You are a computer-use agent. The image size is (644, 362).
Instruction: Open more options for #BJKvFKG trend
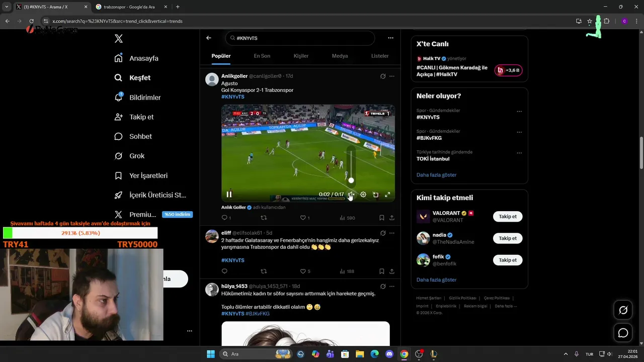point(519,132)
